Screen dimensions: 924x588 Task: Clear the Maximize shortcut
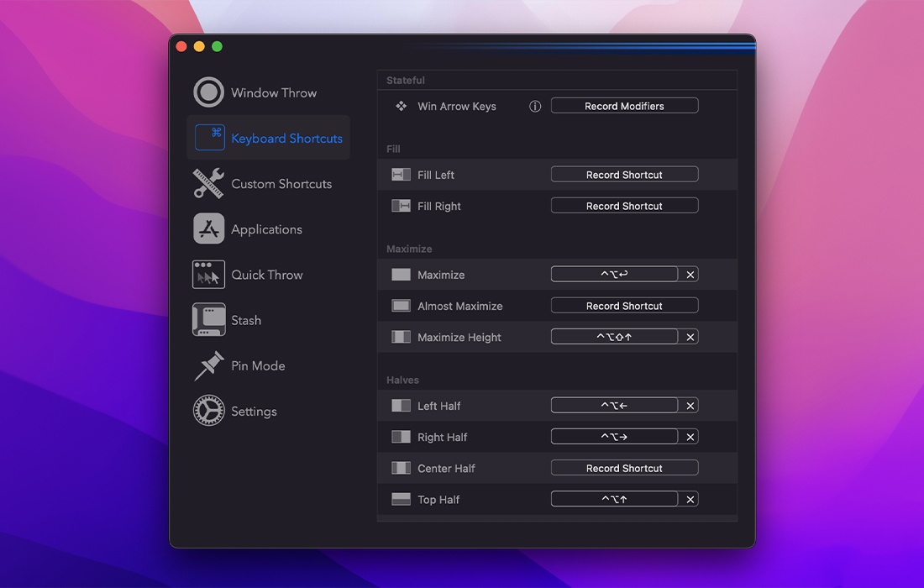click(690, 275)
